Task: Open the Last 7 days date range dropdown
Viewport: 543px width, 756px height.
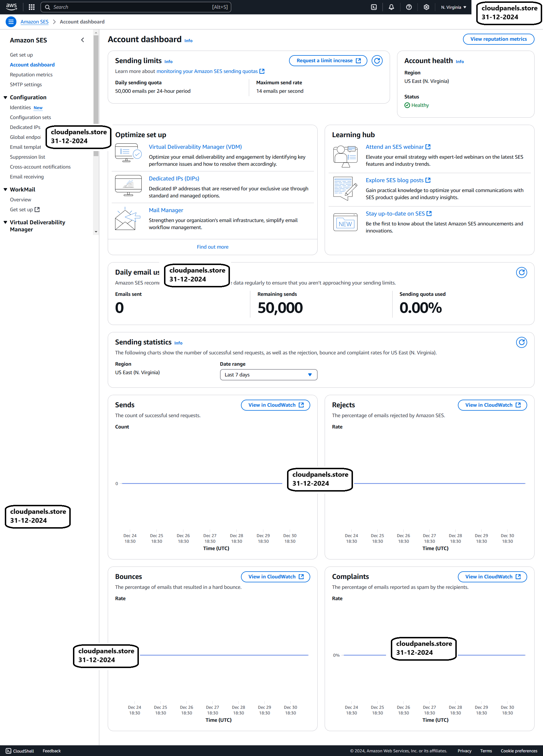Action: tap(268, 375)
